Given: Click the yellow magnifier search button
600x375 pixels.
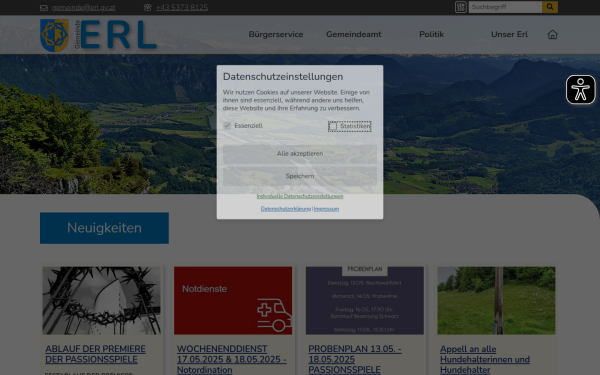Looking at the screenshot, I should [x=550, y=7].
